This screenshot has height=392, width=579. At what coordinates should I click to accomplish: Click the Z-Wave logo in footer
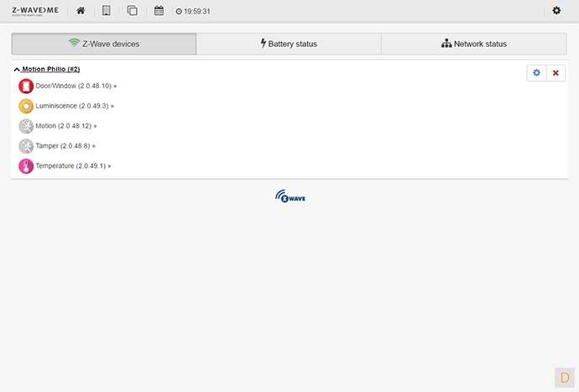click(290, 196)
